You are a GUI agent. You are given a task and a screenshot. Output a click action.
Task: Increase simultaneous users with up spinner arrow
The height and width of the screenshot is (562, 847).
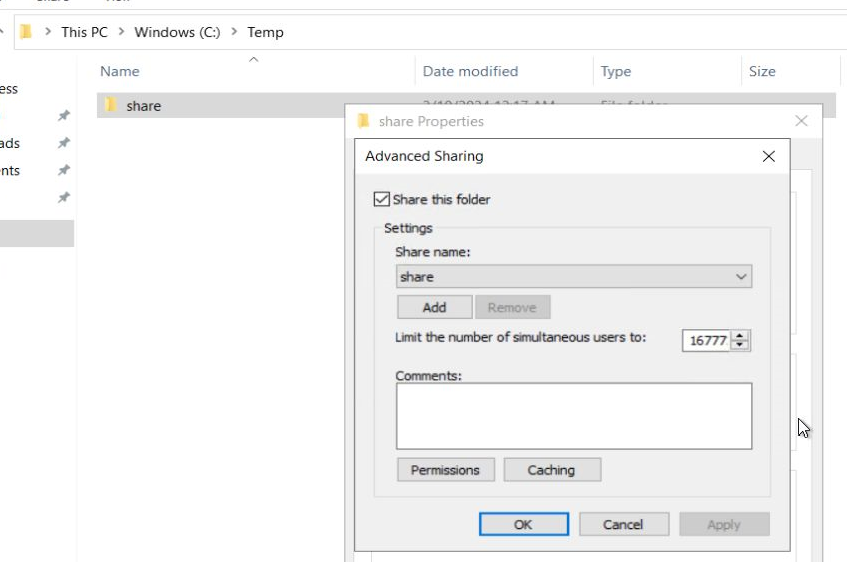[740, 336]
